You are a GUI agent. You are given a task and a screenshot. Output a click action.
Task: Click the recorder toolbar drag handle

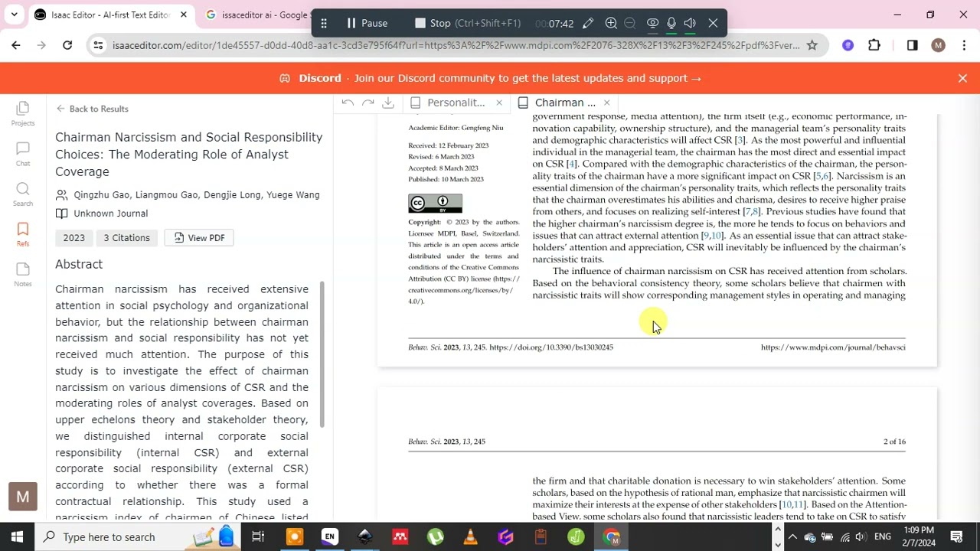pos(324,23)
